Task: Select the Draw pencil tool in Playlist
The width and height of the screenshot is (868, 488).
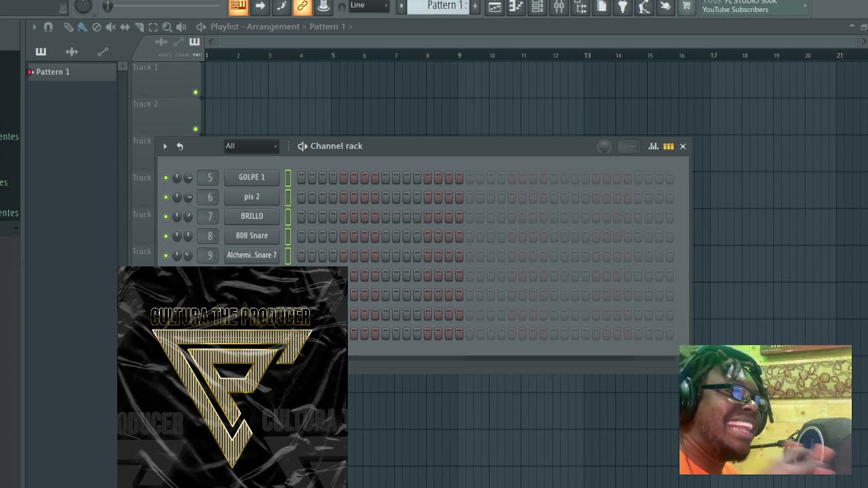Action: point(68,26)
